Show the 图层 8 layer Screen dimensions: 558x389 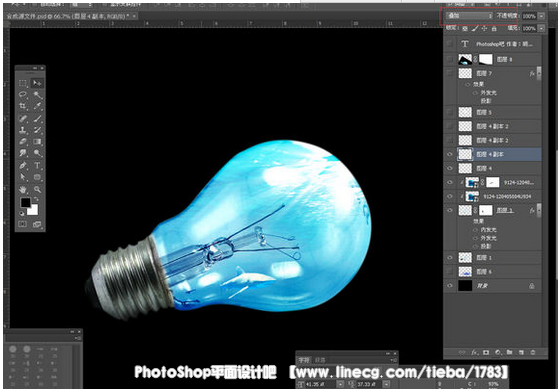(450, 59)
